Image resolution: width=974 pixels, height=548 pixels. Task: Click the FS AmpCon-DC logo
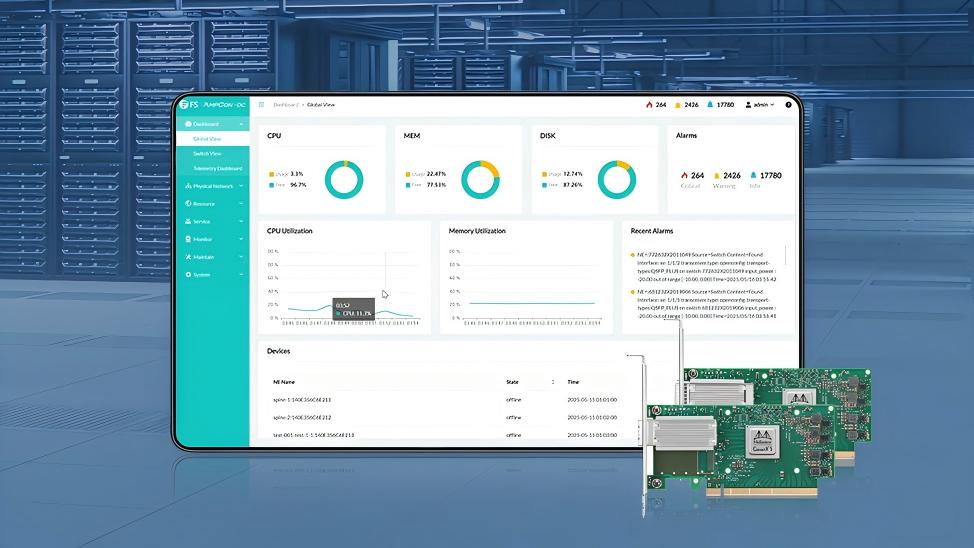(210, 104)
